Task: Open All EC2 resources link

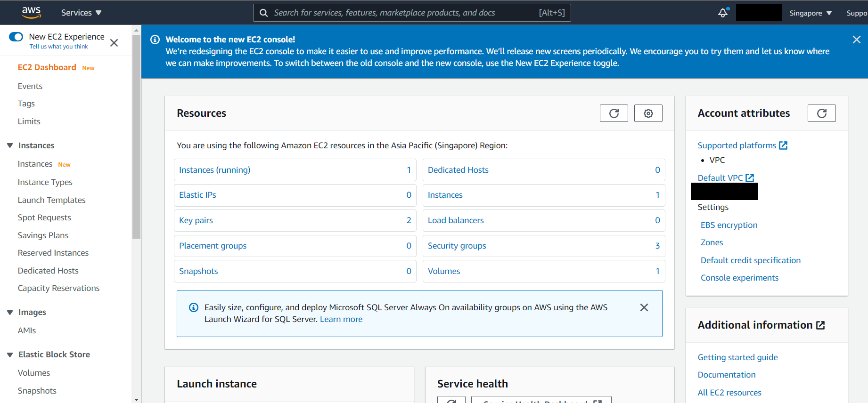Action: pyautogui.click(x=729, y=393)
